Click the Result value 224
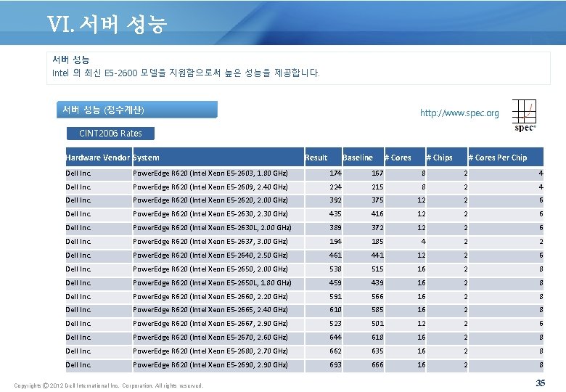Viewport: 566px width, 392px height. pos(335,187)
